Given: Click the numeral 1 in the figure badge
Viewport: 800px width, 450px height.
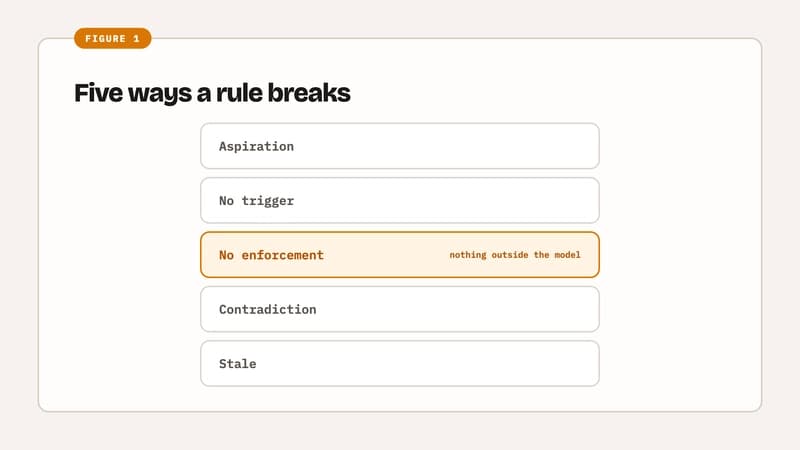Looking at the screenshot, I should 136,39.
